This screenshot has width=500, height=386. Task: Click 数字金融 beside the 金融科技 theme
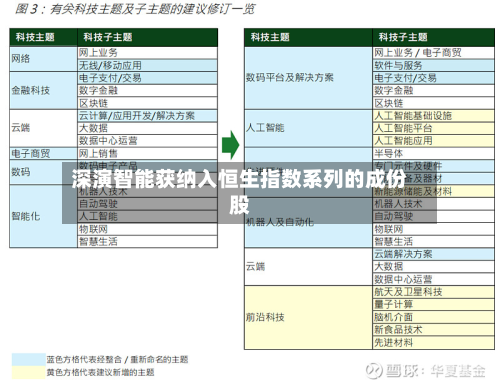click(x=147, y=90)
